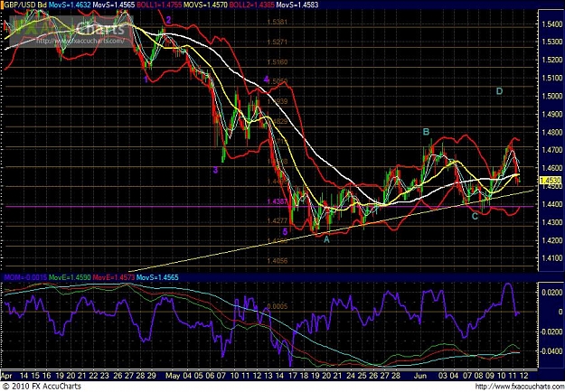Click the -0.0400 momentum axis label

click(551, 351)
